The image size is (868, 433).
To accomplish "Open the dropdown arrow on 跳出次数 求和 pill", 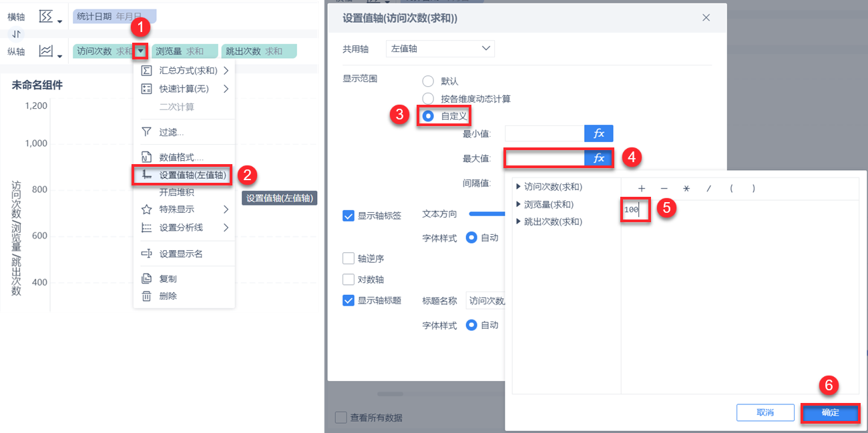I will coord(292,51).
